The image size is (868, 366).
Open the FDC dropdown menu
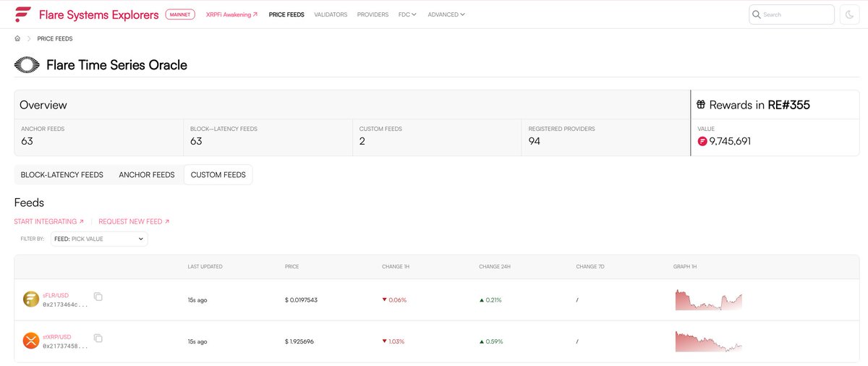407,14
